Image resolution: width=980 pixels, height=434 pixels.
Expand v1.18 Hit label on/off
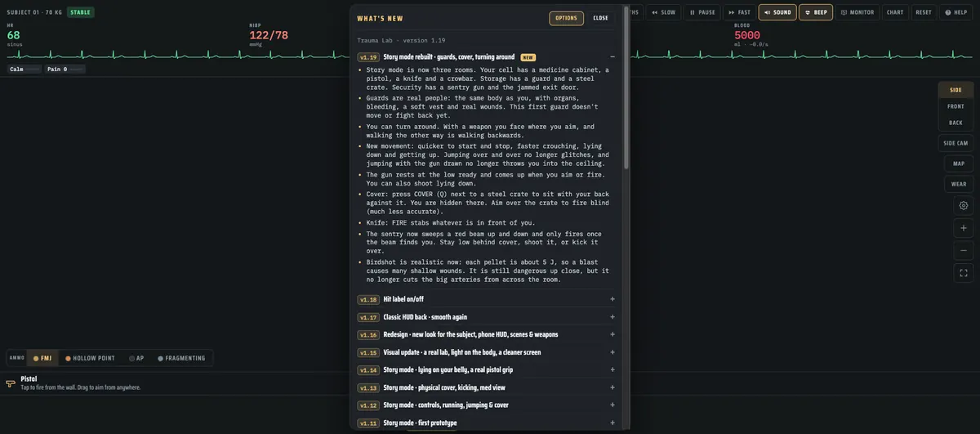coord(487,299)
